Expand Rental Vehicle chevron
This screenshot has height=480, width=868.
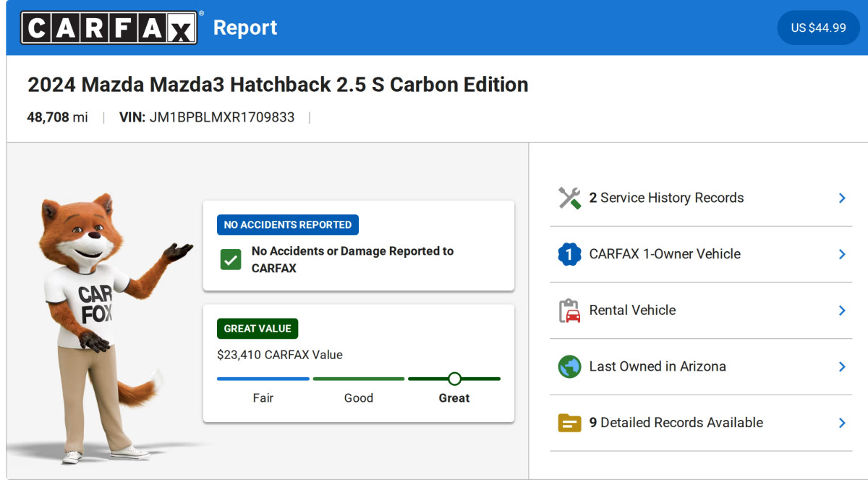[x=842, y=310]
